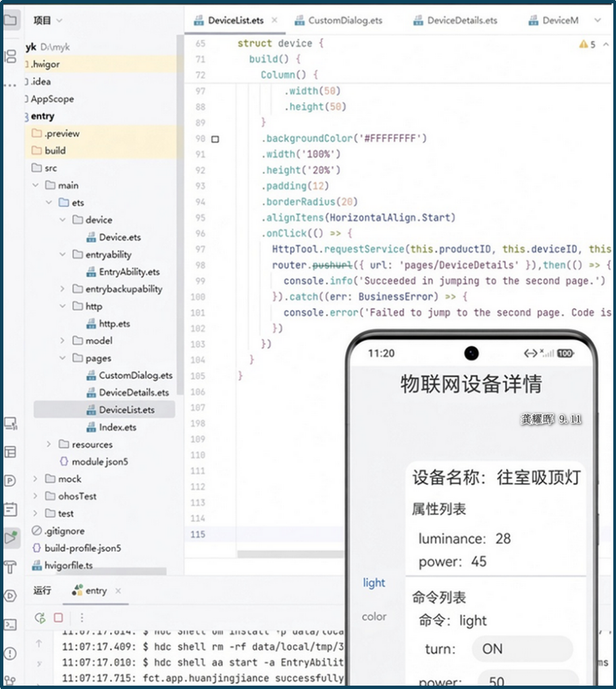Open build-profile.json5 file
Viewport: 616px width, 689px height.
point(77,548)
